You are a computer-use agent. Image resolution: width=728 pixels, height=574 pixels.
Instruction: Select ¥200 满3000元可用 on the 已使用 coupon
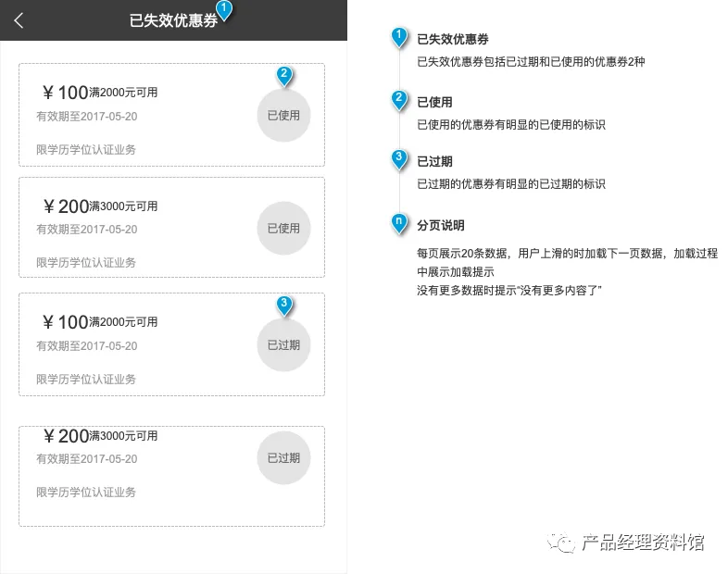(100, 206)
